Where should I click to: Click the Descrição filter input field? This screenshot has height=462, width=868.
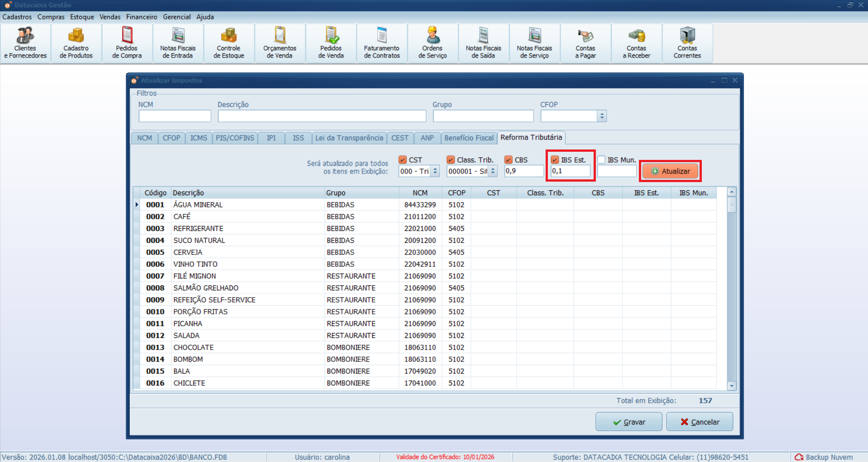[x=321, y=116]
